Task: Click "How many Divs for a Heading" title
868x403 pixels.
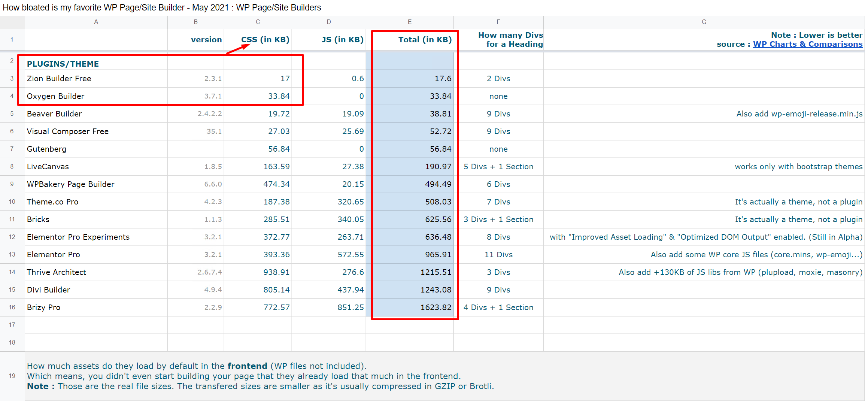Action: point(498,40)
